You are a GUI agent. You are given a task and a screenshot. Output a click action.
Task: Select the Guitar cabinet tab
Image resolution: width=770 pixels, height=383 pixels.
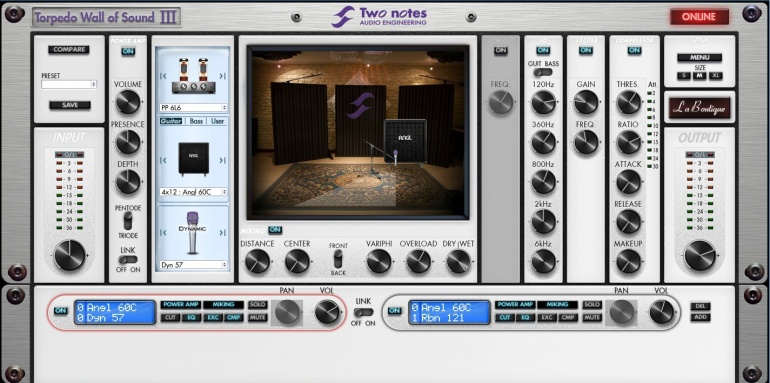[x=171, y=121]
